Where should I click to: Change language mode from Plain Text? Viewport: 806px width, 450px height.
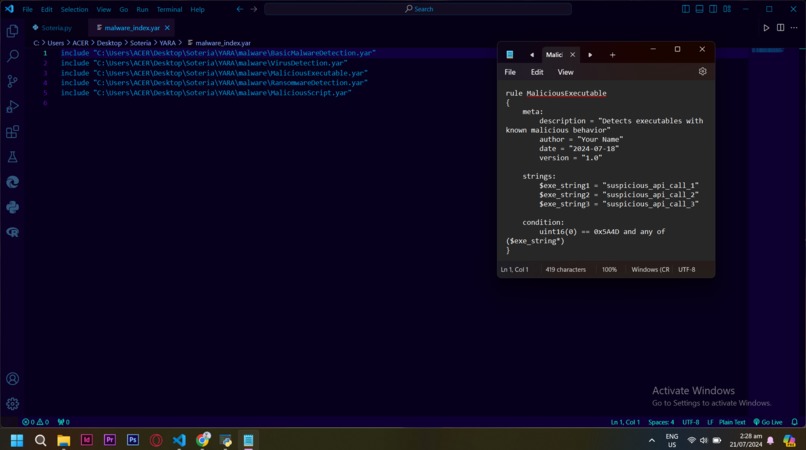[x=732, y=422]
